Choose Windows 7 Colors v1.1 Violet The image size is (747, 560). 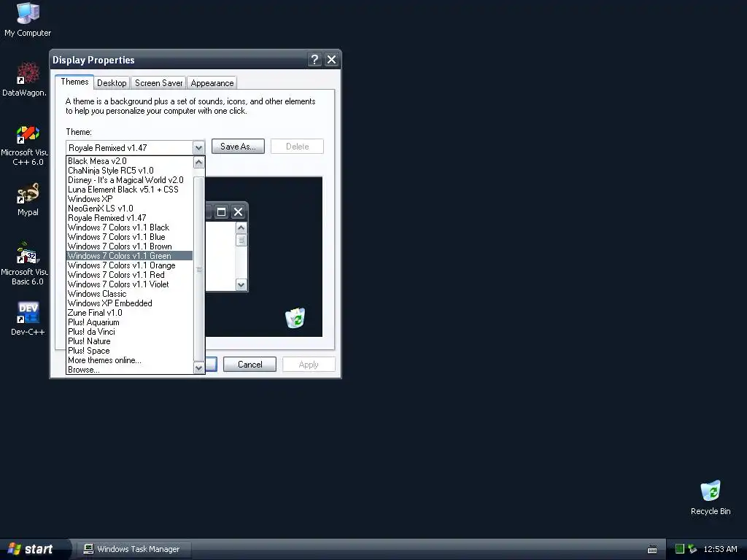tap(129, 284)
